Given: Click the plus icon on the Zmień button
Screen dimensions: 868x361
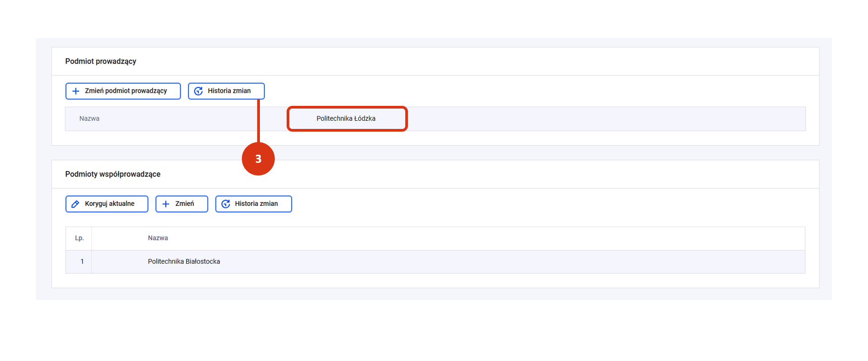Looking at the screenshot, I should click(166, 204).
